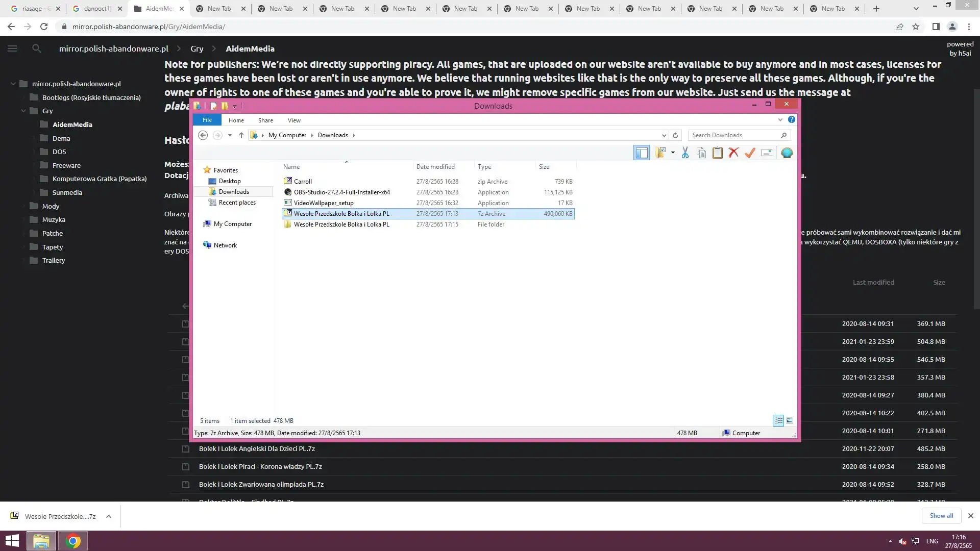Open the blue File menu
980x551 pixels.
coord(207,120)
